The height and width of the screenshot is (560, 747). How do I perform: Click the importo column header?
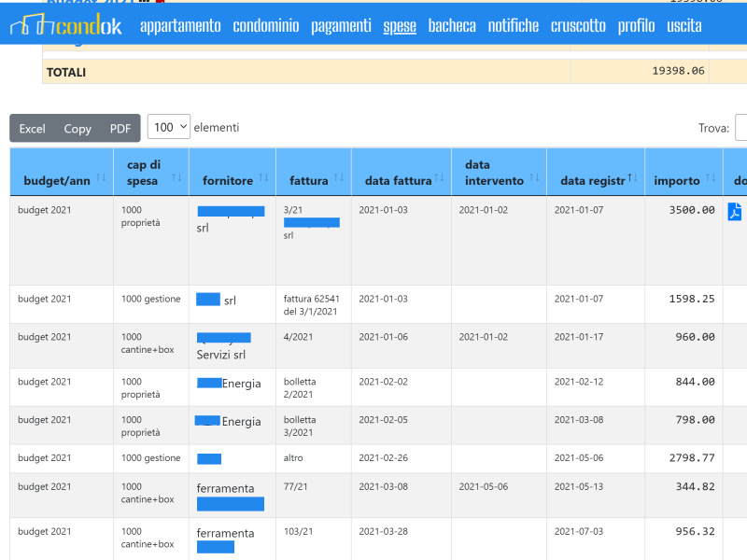684,173
